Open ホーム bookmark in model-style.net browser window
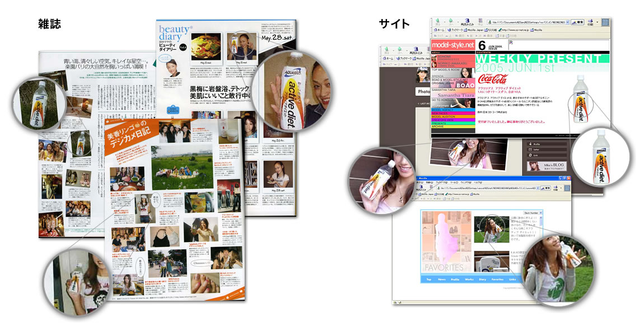The width and height of the screenshot is (644, 331). tap(440, 30)
